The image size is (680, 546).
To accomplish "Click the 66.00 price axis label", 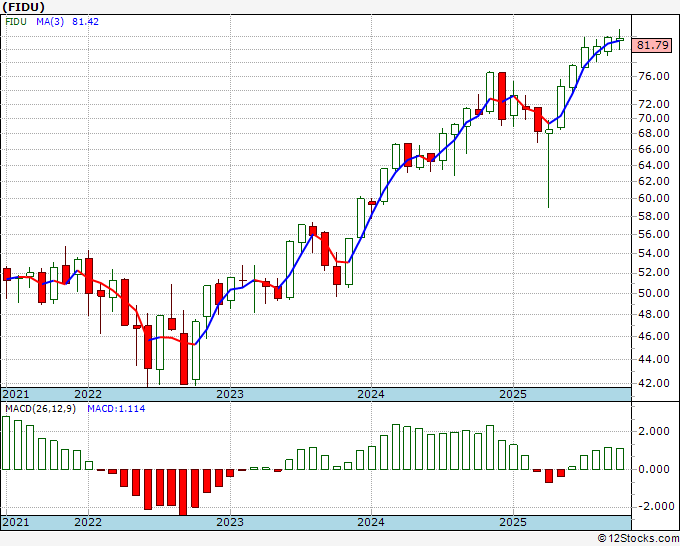I will point(654,149).
